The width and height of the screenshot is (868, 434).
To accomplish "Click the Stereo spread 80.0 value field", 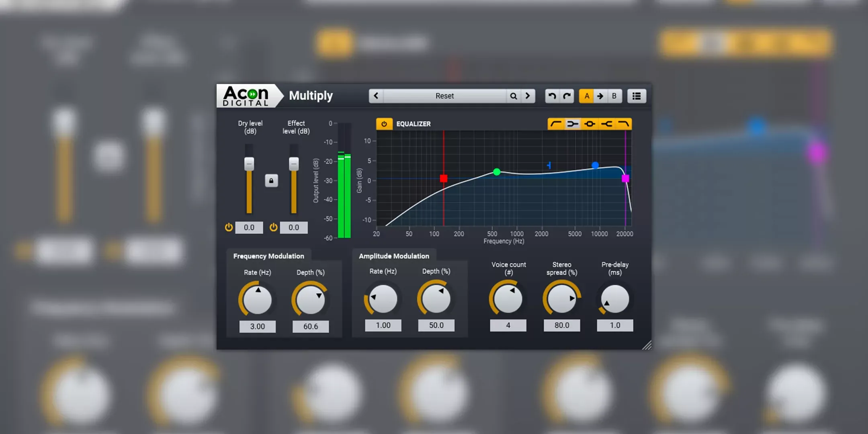I will [x=562, y=325].
